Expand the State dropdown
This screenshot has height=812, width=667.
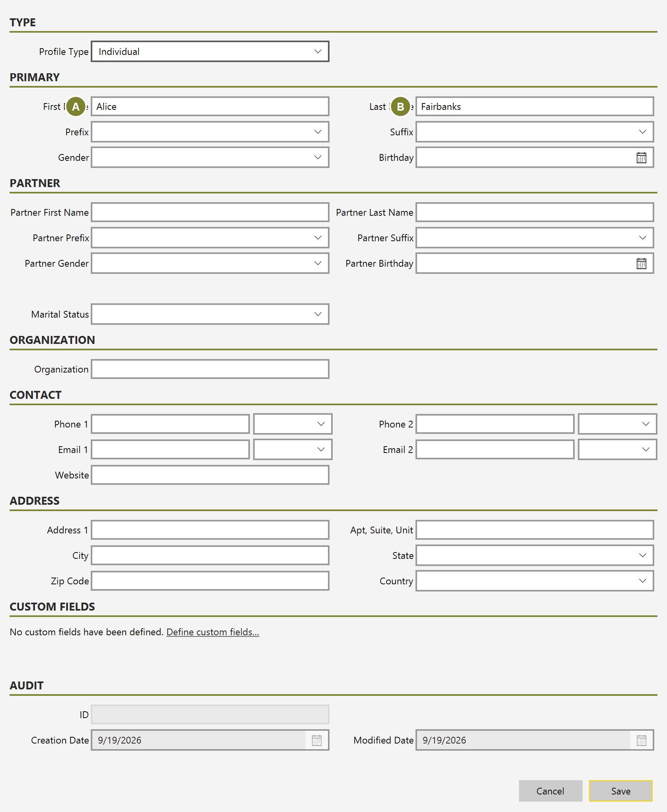(x=534, y=555)
